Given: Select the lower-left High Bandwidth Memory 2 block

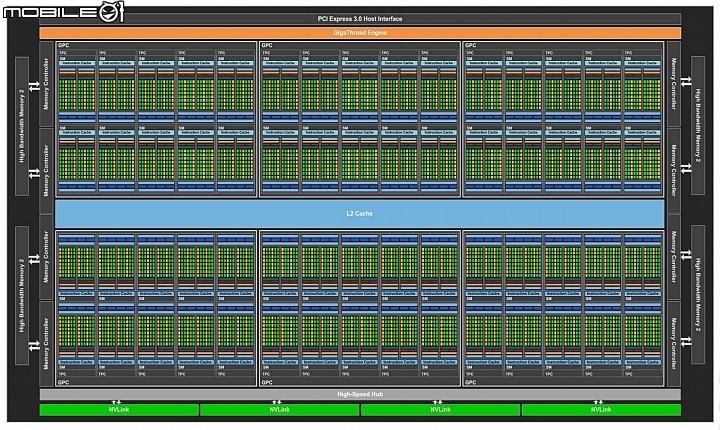Looking at the screenshot, I should pos(22,295).
